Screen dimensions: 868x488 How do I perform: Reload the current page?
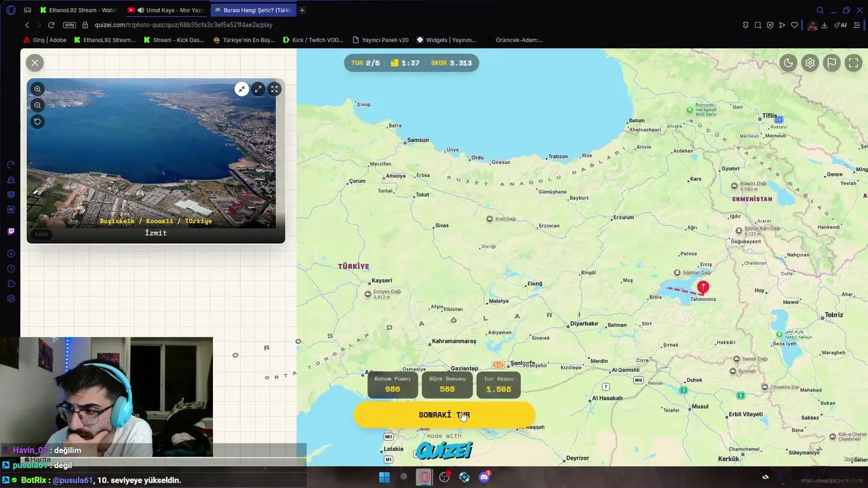(51, 25)
